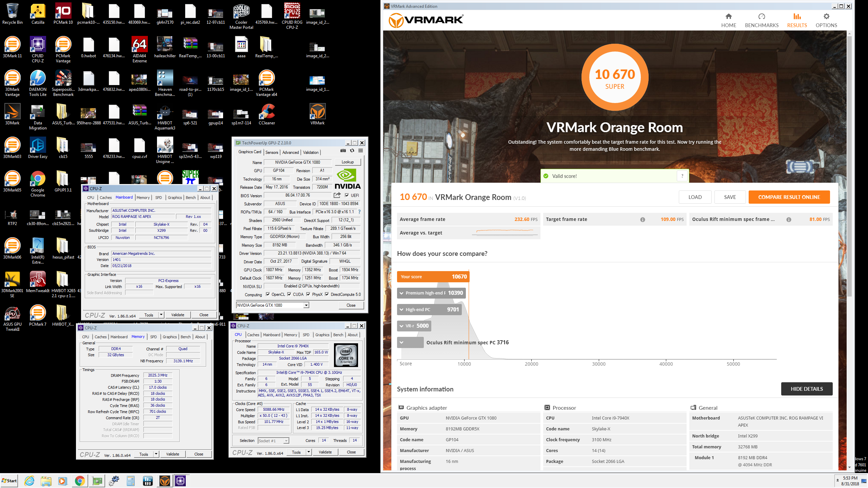The width and height of the screenshot is (868, 488).
Task: Open VRMark RESULTS page
Action: 797,20
